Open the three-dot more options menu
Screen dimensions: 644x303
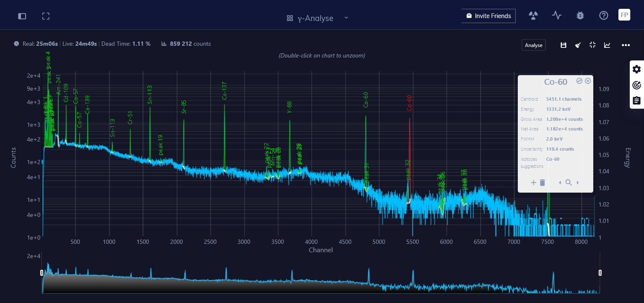pos(626,45)
